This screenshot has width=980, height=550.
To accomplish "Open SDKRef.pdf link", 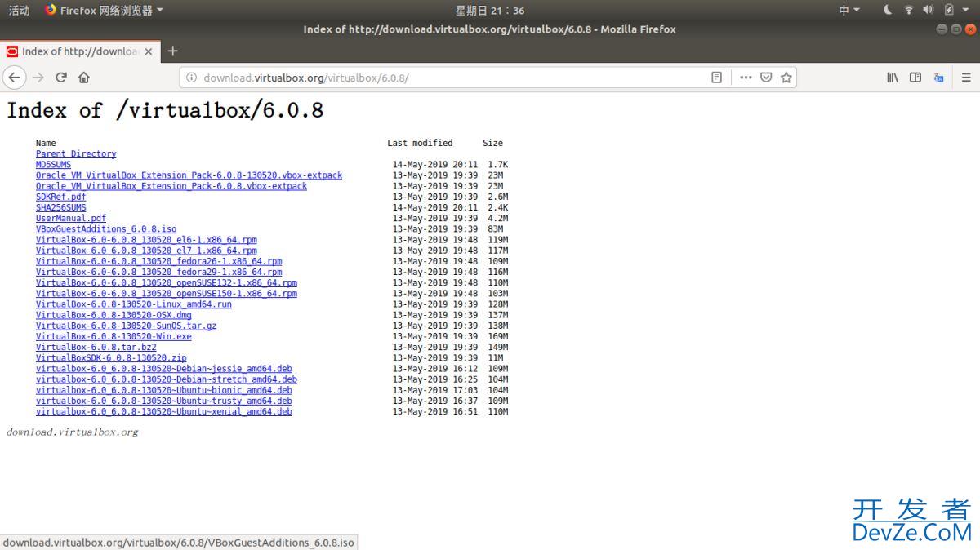I will click(x=60, y=197).
